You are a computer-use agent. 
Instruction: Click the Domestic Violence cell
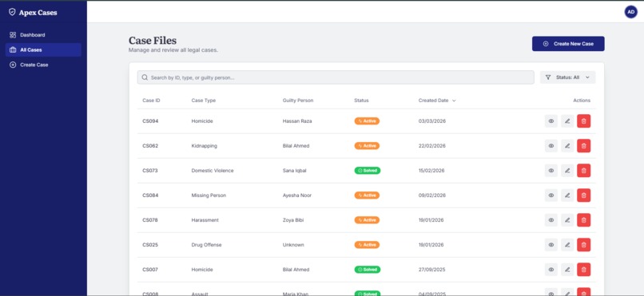pos(213,171)
